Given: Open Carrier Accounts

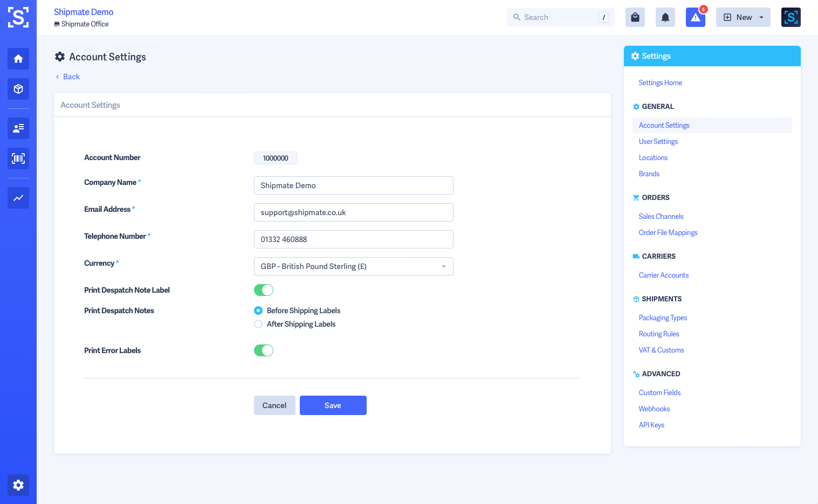Looking at the screenshot, I should coord(664,275).
